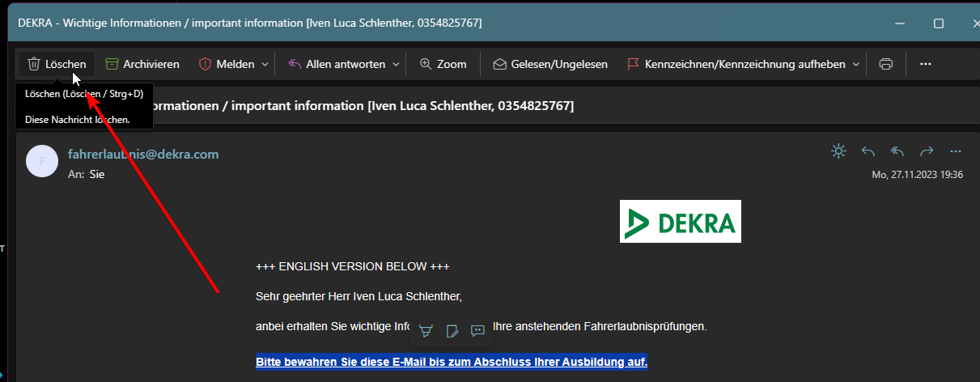Viewport: 980px width, 382px height.
Task: Toggle the Kennzeichnen flag on this message
Action: coord(736,64)
